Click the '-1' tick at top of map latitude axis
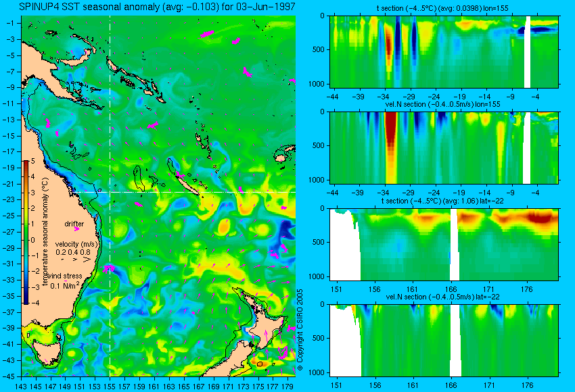The image size is (575, 392). point(11,23)
